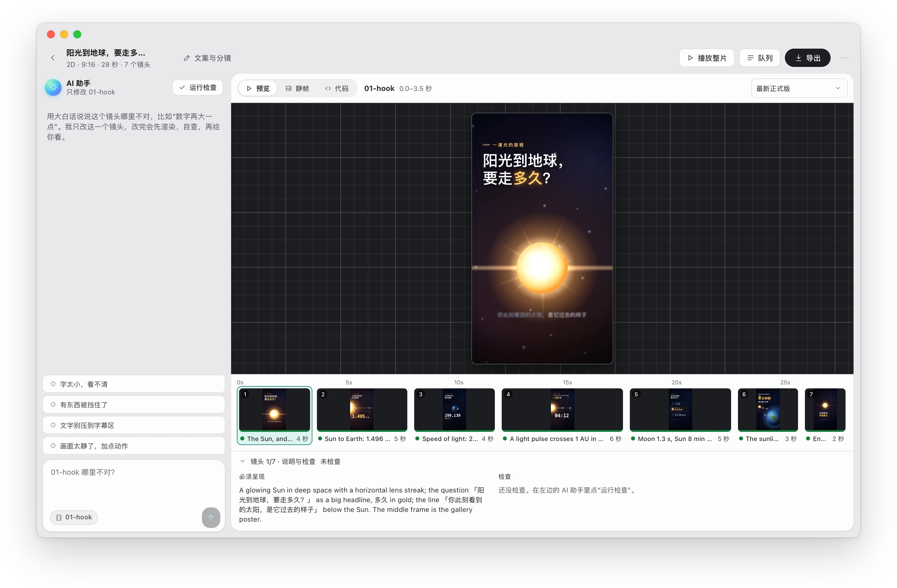Screen dimensions: 897x588
Task: Click the 01-hook shot tag chip
Action: (x=74, y=517)
